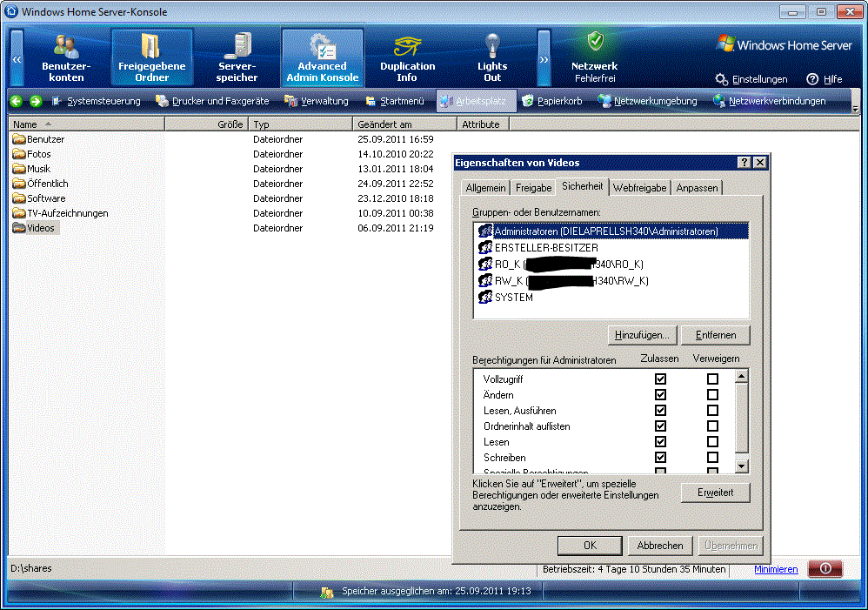Click permissions list scroll-up arrow

pyautogui.click(x=742, y=376)
